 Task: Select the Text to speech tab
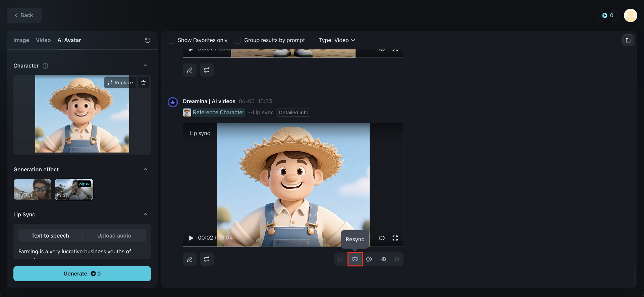[x=50, y=236]
